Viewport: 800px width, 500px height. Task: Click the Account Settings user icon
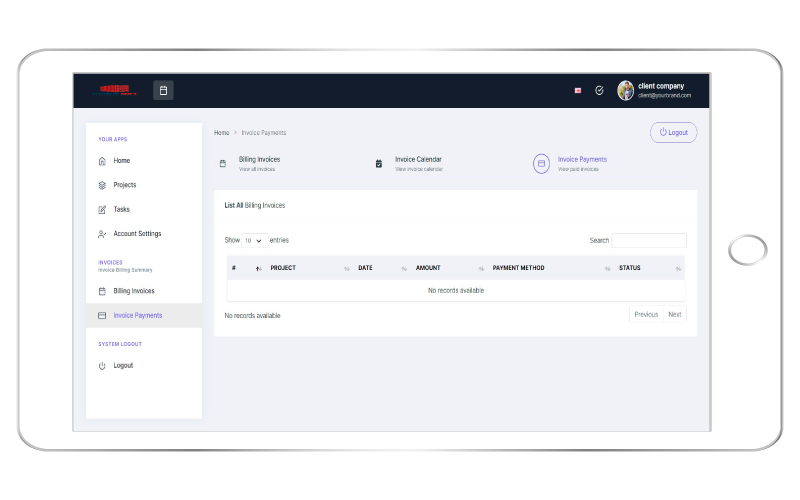coord(102,234)
